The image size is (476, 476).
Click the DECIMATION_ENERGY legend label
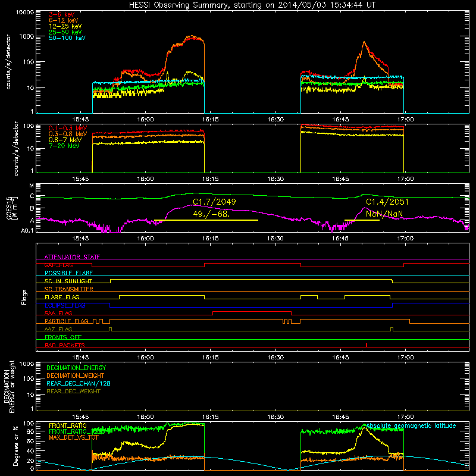pyautogui.click(x=76, y=368)
